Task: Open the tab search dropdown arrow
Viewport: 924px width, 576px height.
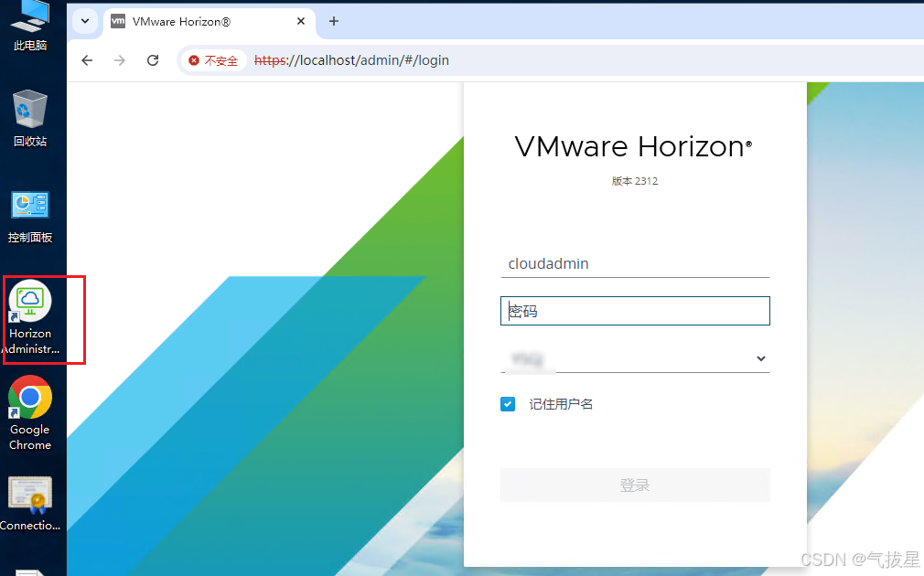Action: coord(85,21)
